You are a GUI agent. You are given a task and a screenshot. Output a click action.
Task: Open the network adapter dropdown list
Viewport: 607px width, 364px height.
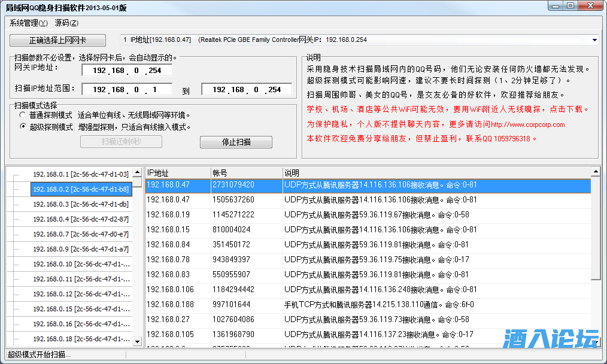point(594,40)
